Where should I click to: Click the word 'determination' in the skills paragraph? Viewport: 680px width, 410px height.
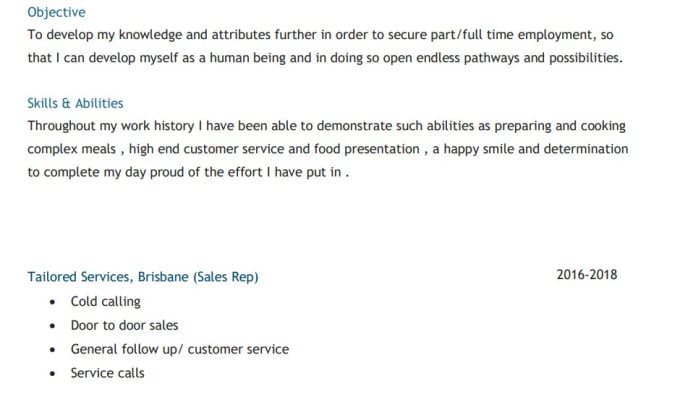click(586, 149)
